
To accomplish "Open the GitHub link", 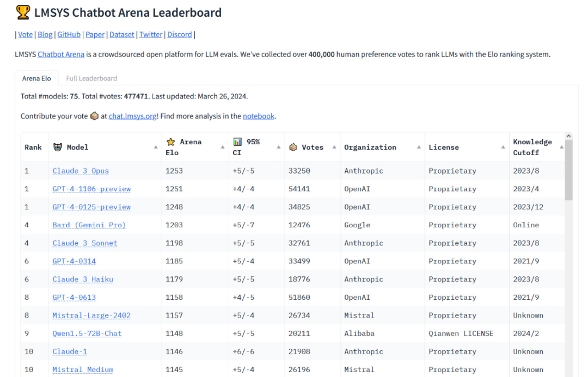I will pyautogui.click(x=69, y=34).
